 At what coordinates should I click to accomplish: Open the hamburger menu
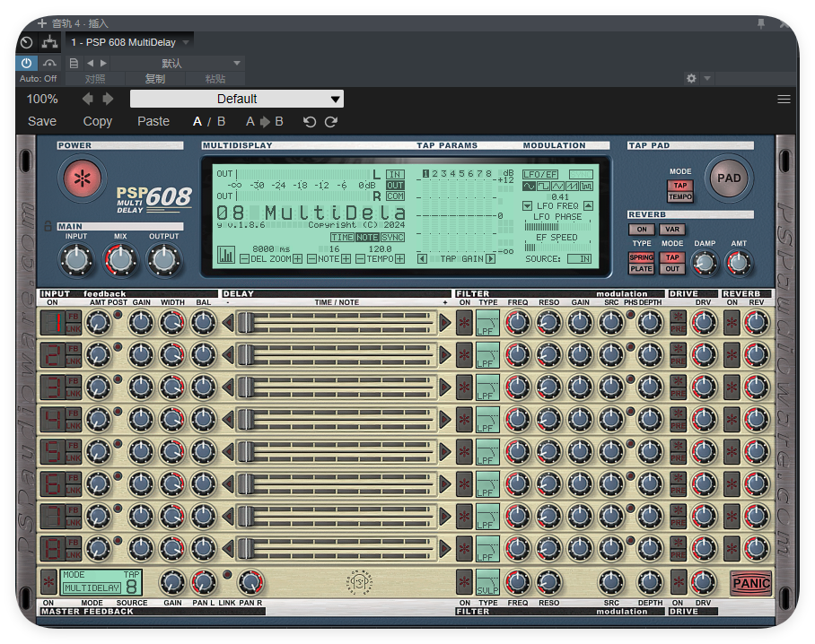784,100
